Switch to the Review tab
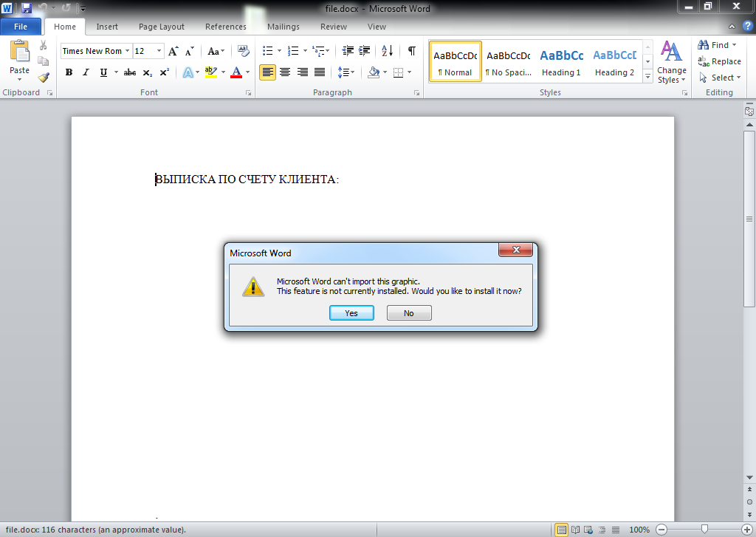Screen dimensions: 756x537 tap(334, 27)
